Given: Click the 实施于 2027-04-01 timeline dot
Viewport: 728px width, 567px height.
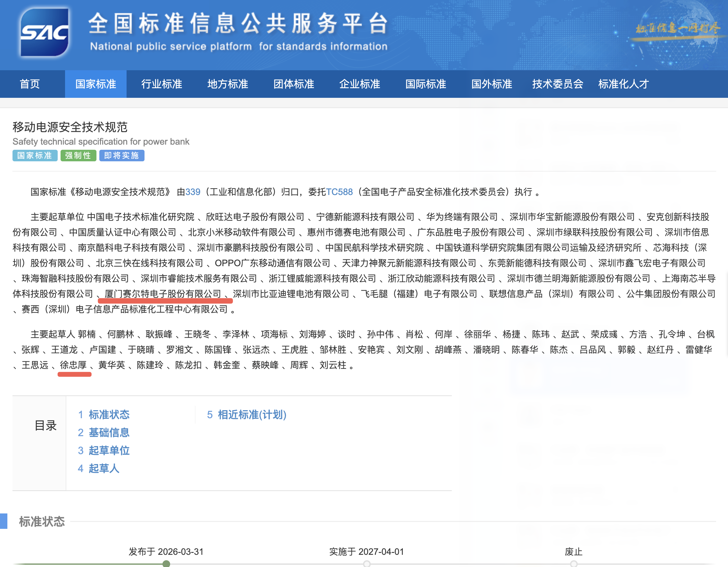Looking at the screenshot, I should (x=367, y=564).
